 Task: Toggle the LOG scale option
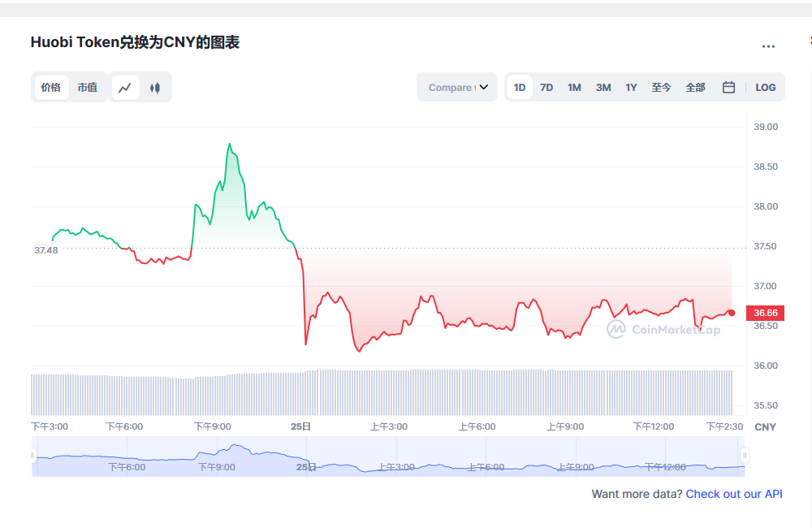pyautogui.click(x=766, y=88)
